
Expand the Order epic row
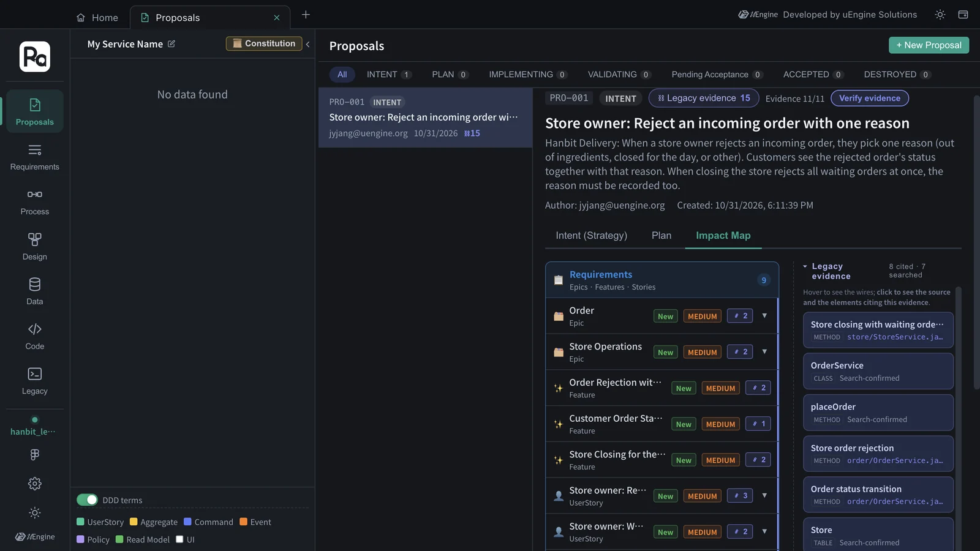[x=764, y=316]
